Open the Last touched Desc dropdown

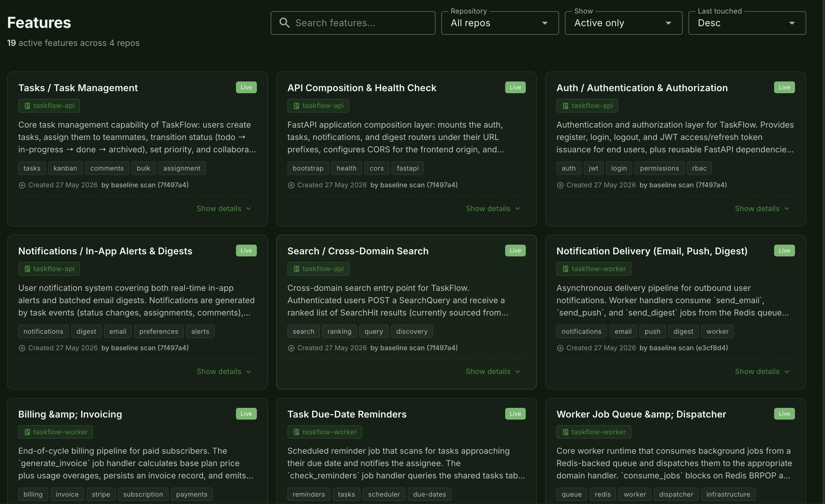pyautogui.click(x=747, y=23)
